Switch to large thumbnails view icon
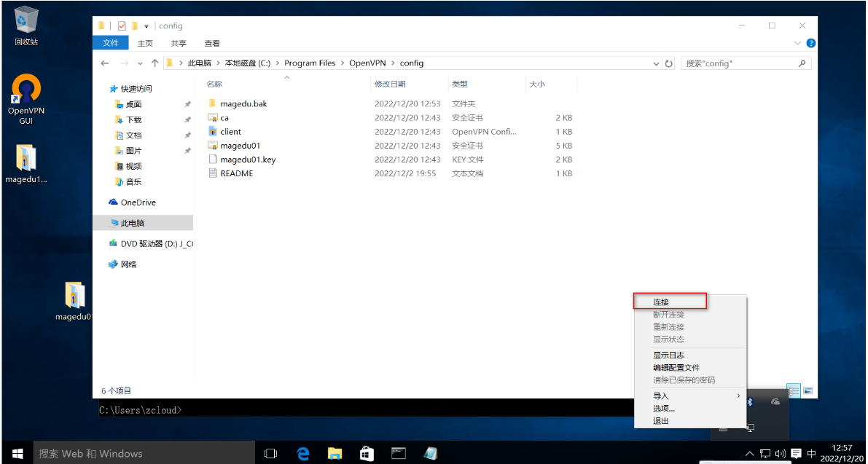868x464 pixels. 808,390
